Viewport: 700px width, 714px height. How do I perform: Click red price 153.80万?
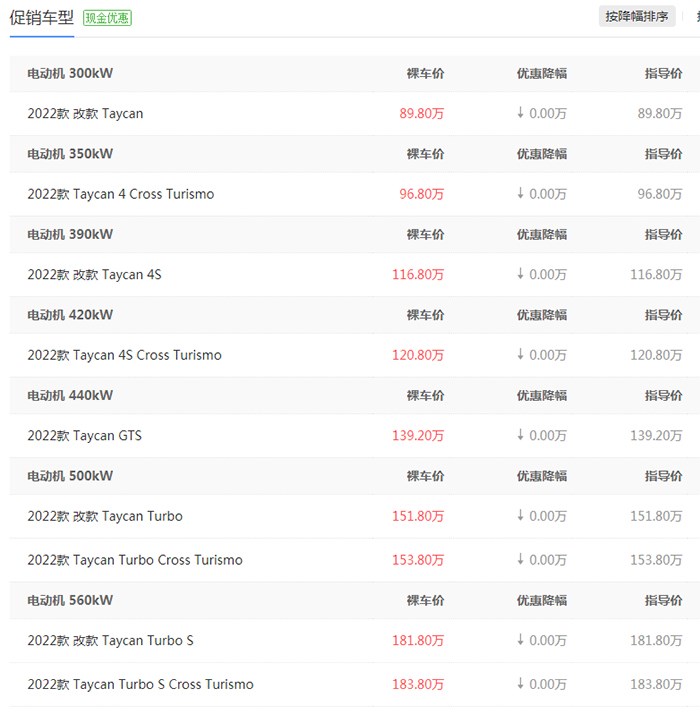(418, 560)
